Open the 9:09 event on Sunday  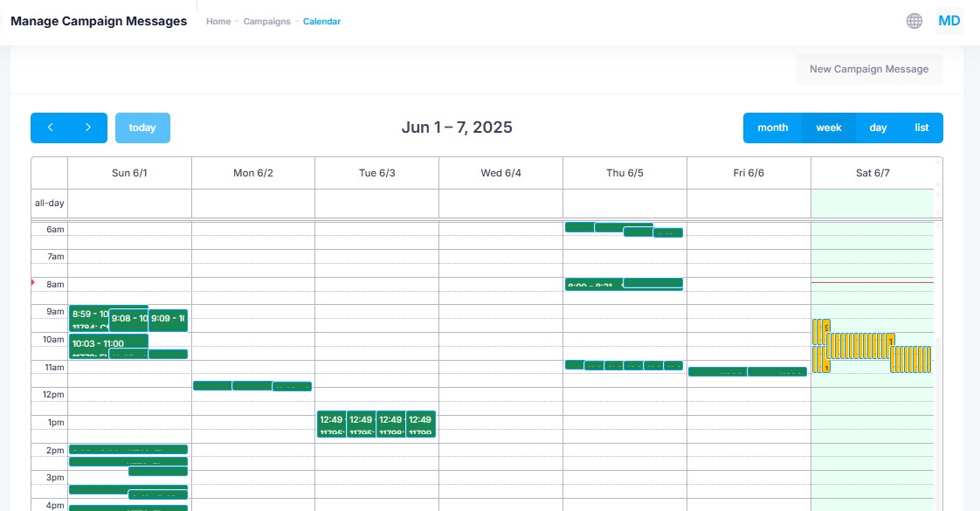[168, 320]
